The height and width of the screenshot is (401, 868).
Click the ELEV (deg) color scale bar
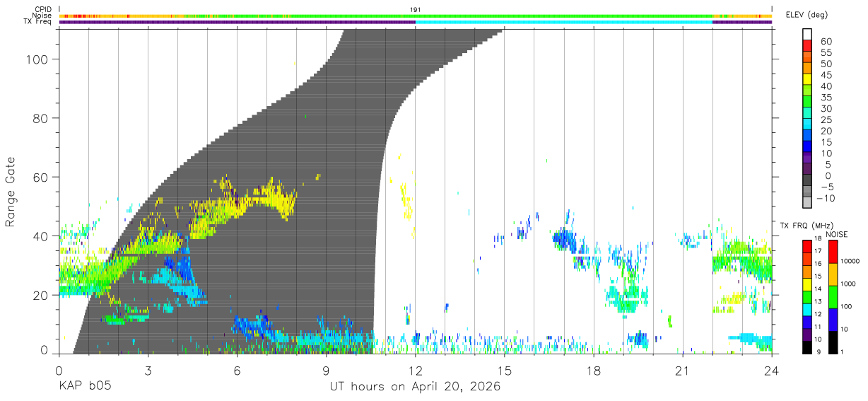pyautogui.click(x=807, y=119)
